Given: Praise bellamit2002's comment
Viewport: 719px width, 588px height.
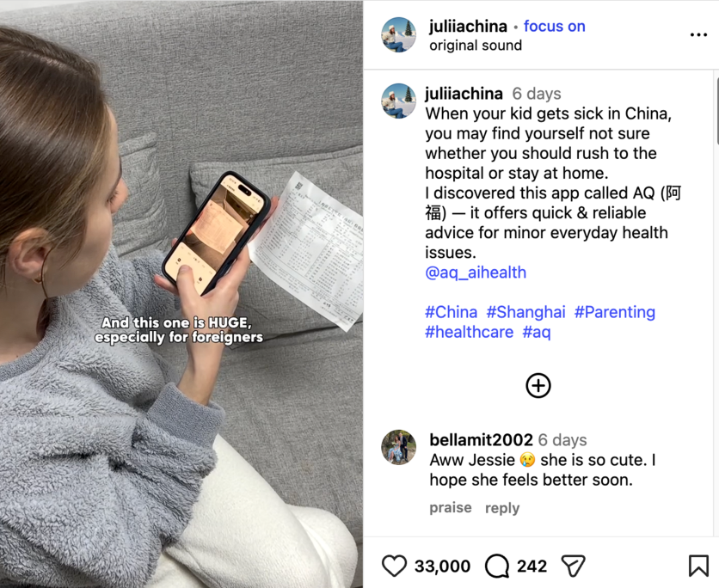Looking at the screenshot, I should [451, 508].
